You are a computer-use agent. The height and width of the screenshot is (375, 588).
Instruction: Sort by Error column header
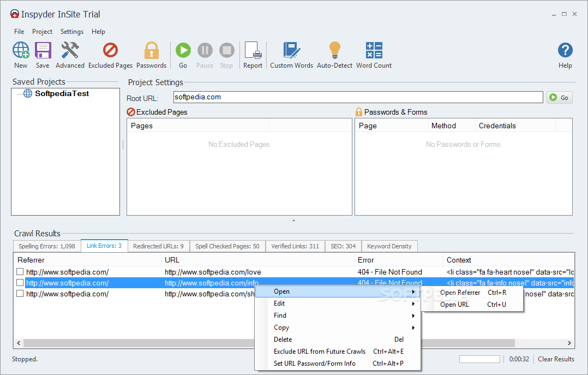(399, 260)
